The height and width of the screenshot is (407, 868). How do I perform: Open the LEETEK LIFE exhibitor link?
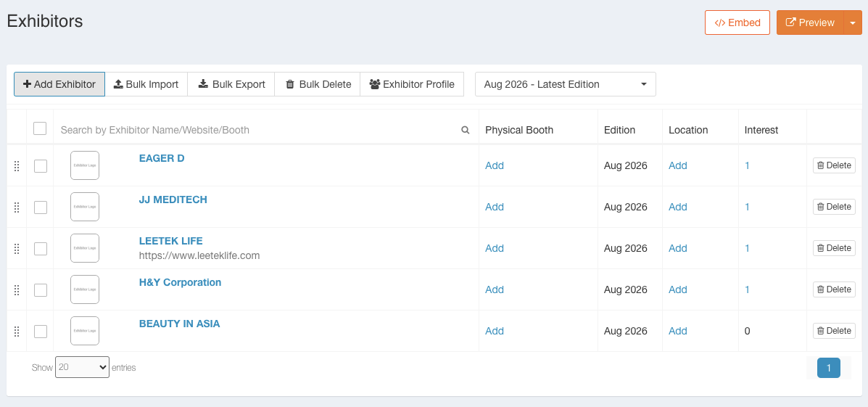(x=171, y=241)
